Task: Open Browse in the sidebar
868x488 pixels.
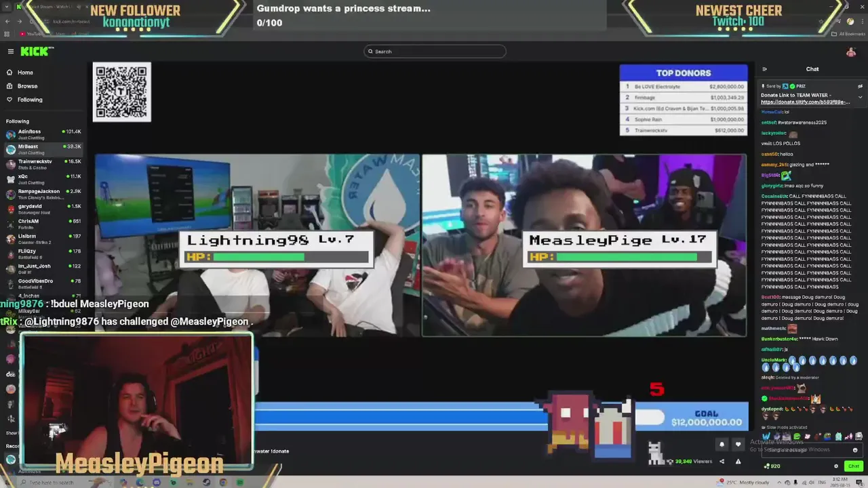Action: pos(27,86)
